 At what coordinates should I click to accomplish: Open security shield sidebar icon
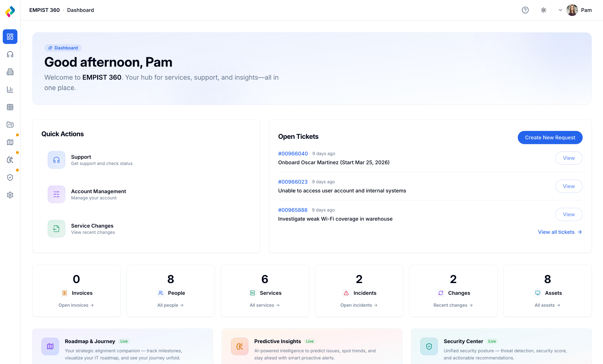click(x=10, y=177)
